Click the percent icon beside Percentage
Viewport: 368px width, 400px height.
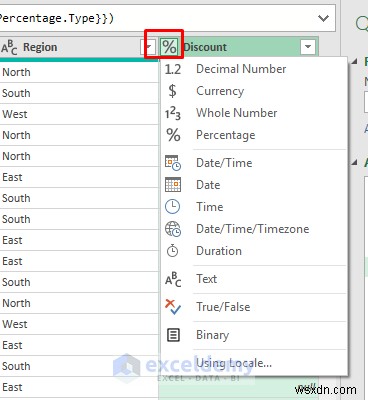click(x=173, y=135)
